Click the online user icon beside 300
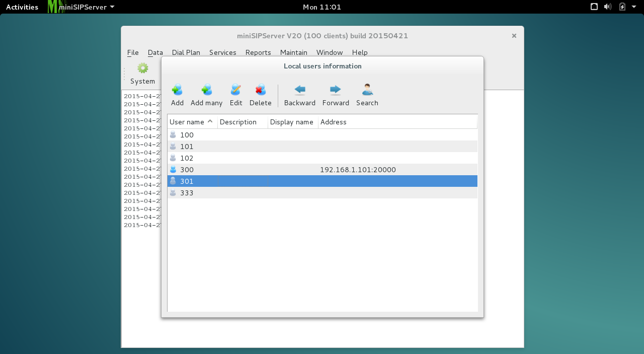Viewport: 644px width, 354px height. 173,170
